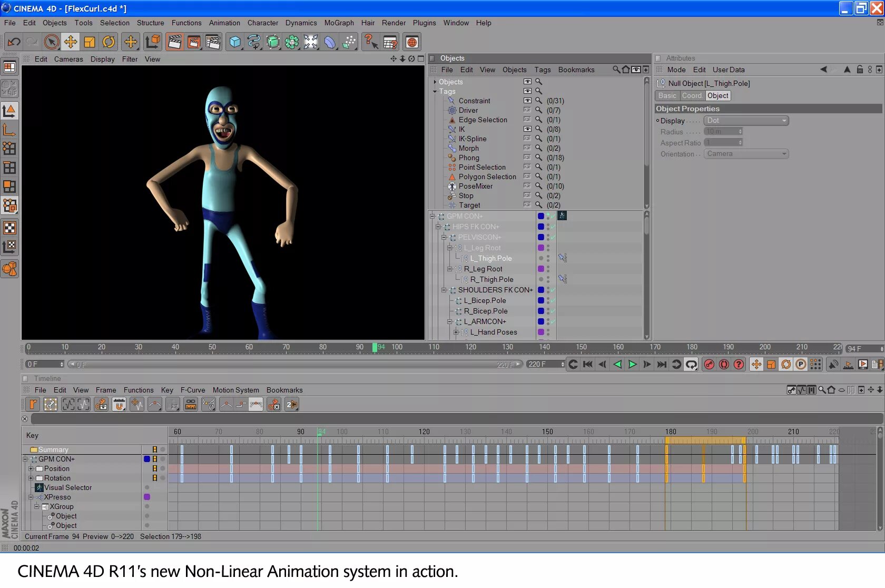Screen dimensions: 885x588
Task: Click the start frame 0 F field
Action: pos(44,364)
